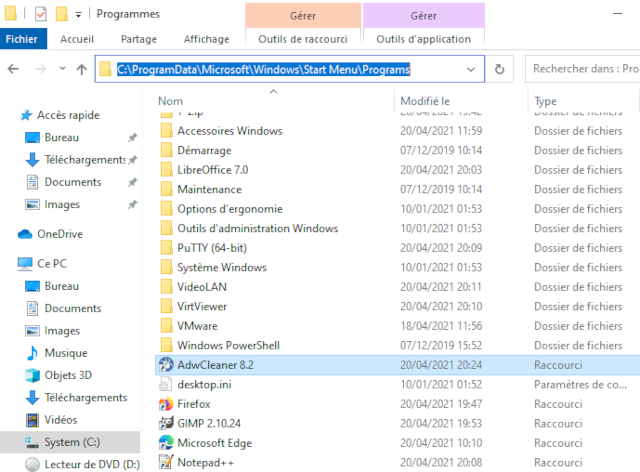Screen dimensions: 640x472
Task: Click Raccourci type in AdwCleaner row
Action: [x=558, y=365]
